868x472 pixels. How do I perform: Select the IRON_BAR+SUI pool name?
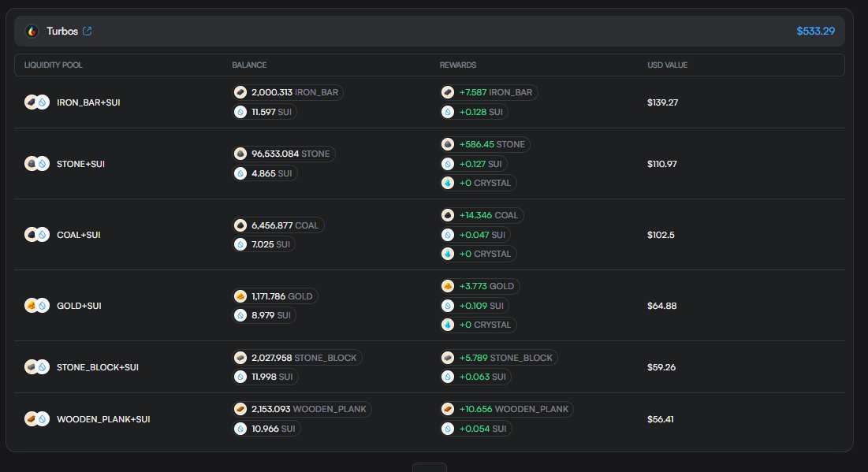(x=88, y=102)
